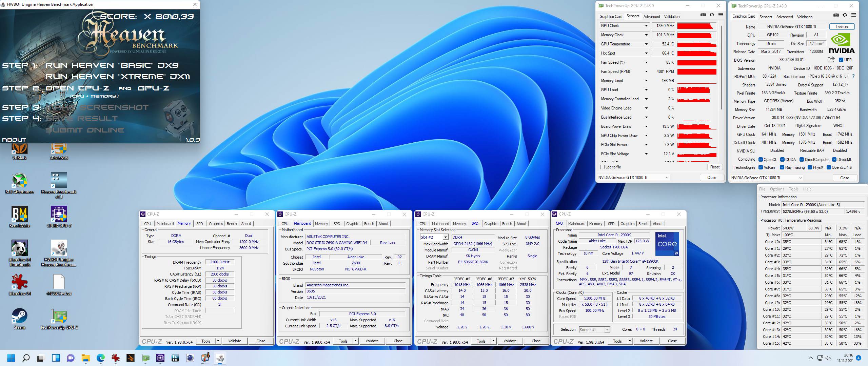
Task: Select 447567.hwbot file on desktop
Action: [x=59, y=285]
